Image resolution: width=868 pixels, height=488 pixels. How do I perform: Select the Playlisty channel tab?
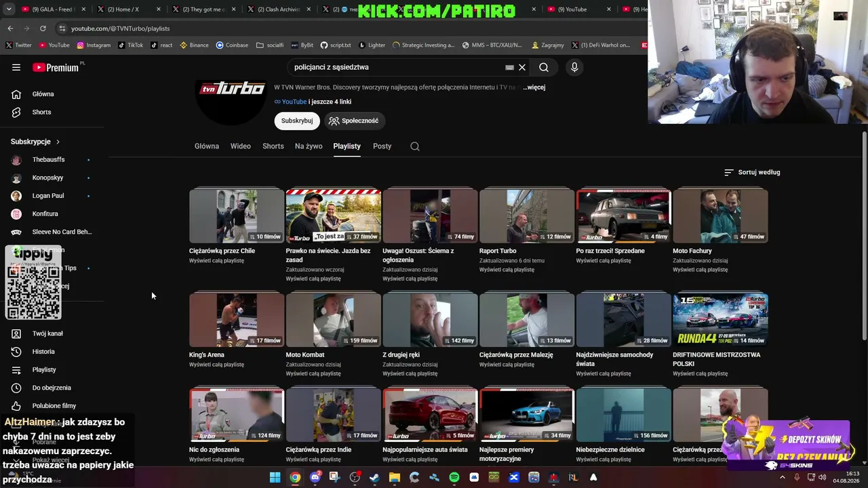[347, 146]
